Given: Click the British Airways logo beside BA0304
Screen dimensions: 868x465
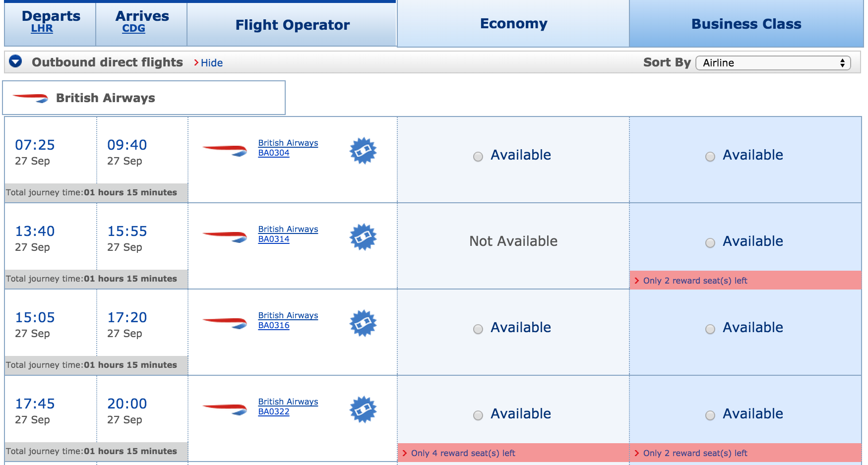Looking at the screenshot, I should coord(225,150).
